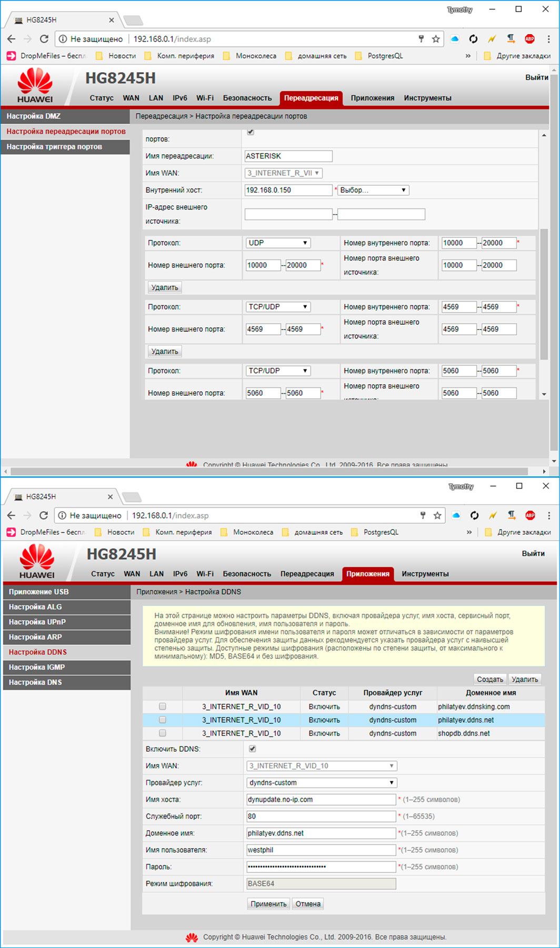This screenshot has height=948, width=560.
Task: Click the cloud extension icon in port forwarding window
Action: (x=455, y=39)
